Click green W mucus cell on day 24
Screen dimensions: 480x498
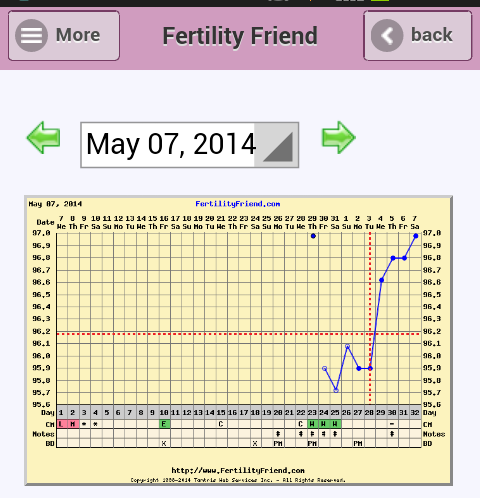click(324, 424)
